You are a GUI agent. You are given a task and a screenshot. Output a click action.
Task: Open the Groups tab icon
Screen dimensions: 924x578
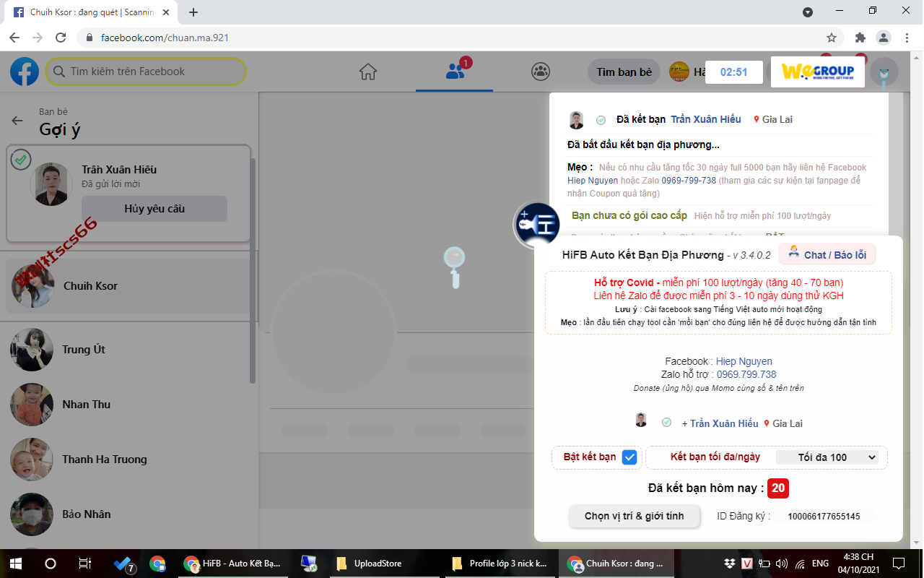pos(540,72)
